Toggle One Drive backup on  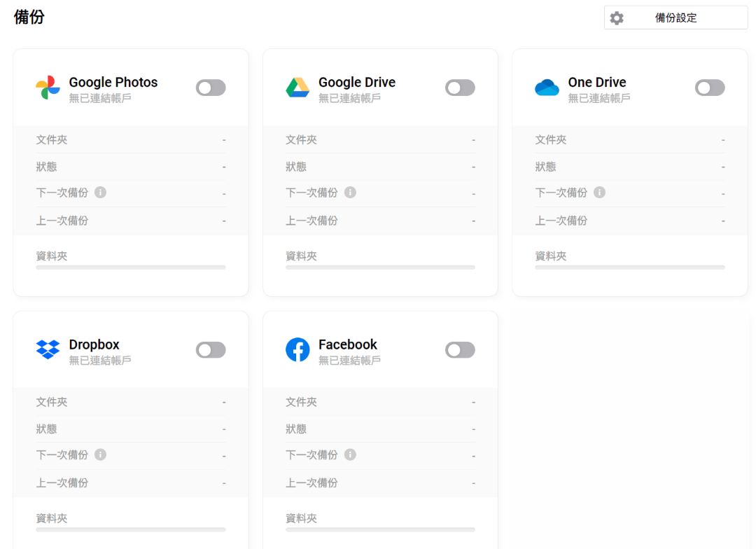click(x=710, y=88)
